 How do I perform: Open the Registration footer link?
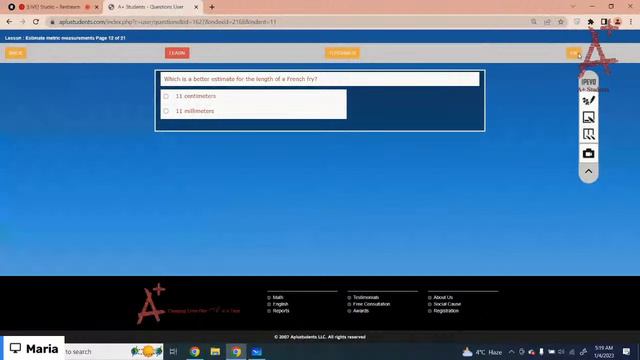point(446,311)
